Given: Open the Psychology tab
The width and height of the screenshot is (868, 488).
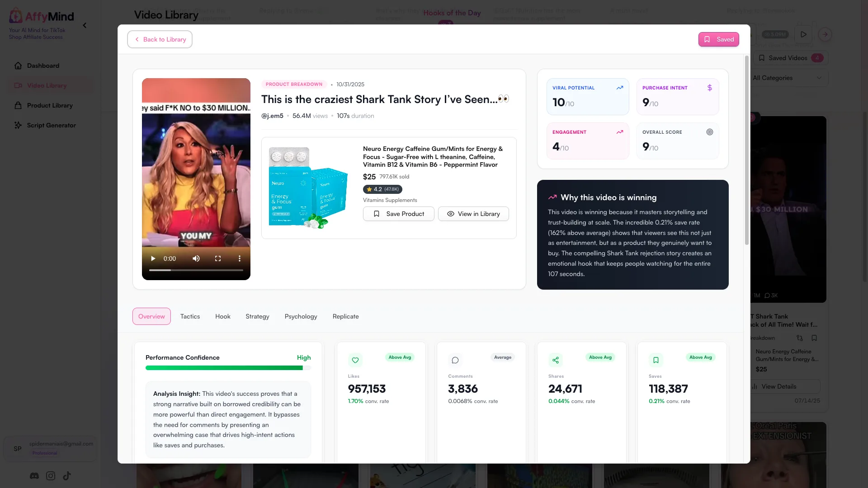Looking at the screenshot, I should point(301,316).
